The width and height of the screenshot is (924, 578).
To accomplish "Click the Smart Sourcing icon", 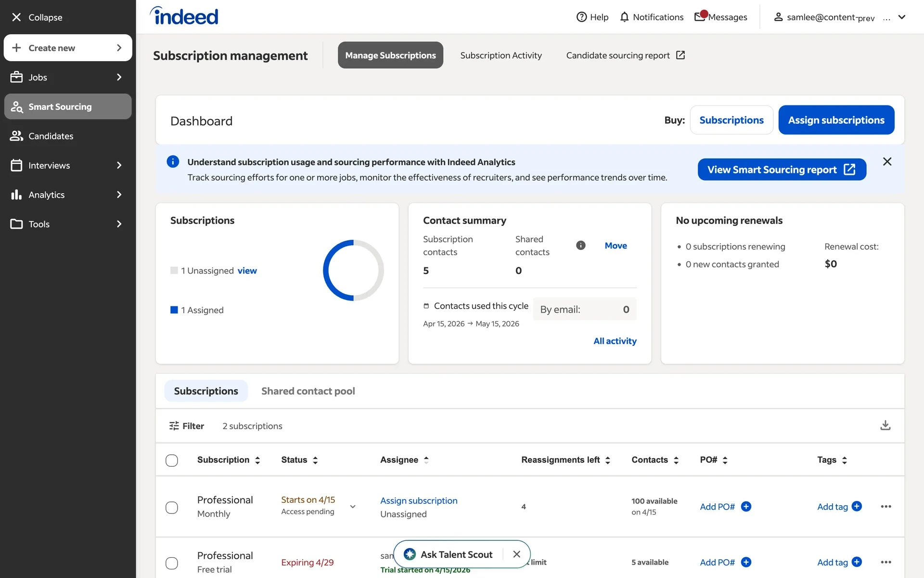I will [17, 107].
